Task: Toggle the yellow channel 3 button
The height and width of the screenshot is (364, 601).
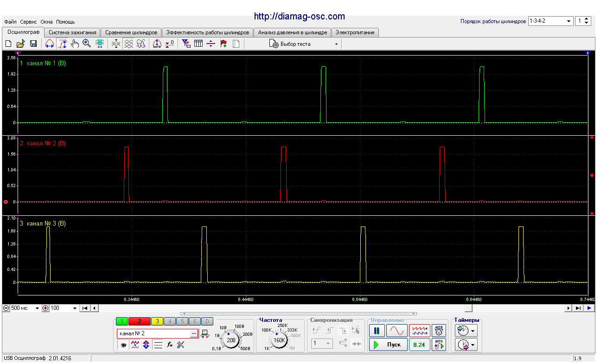Action: coord(157,321)
